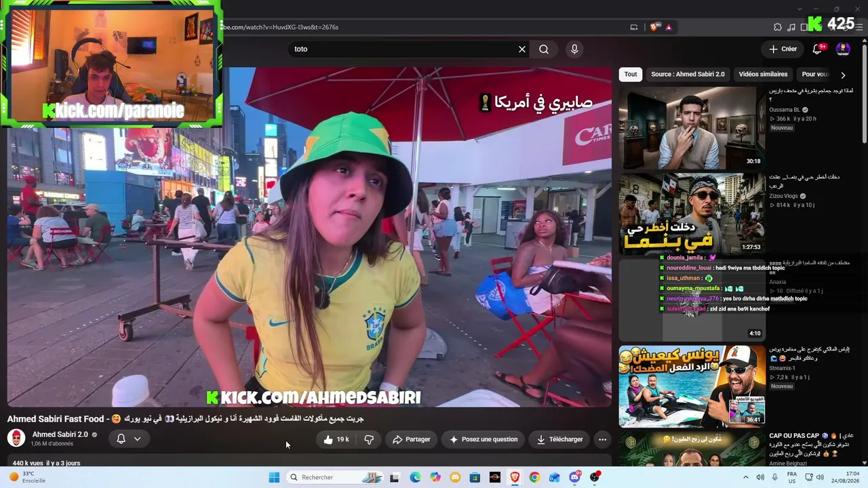The image size is (868, 488).
Task: Open Streamix-1 channel link
Action: 782,368
